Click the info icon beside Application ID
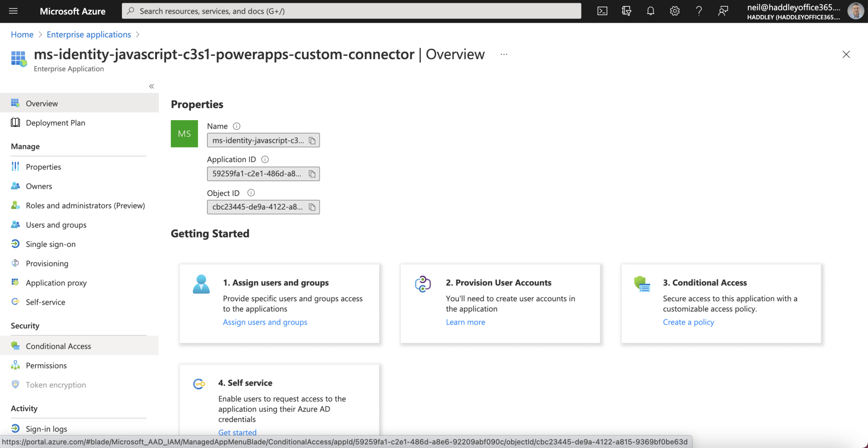868x448 pixels. [x=265, y=159]
